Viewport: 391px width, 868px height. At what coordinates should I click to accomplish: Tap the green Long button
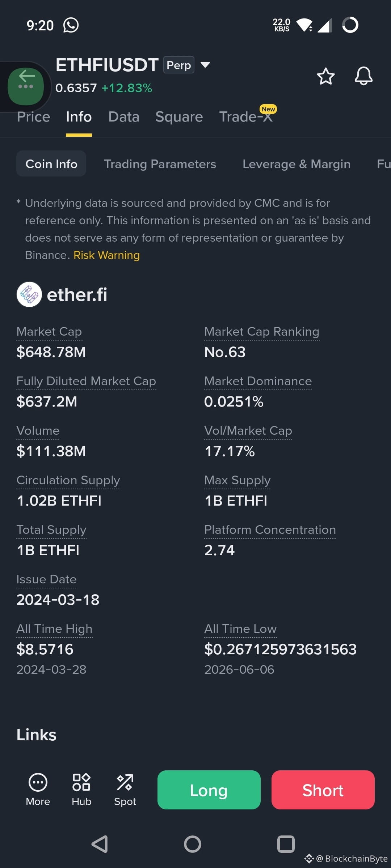[209, 790]
